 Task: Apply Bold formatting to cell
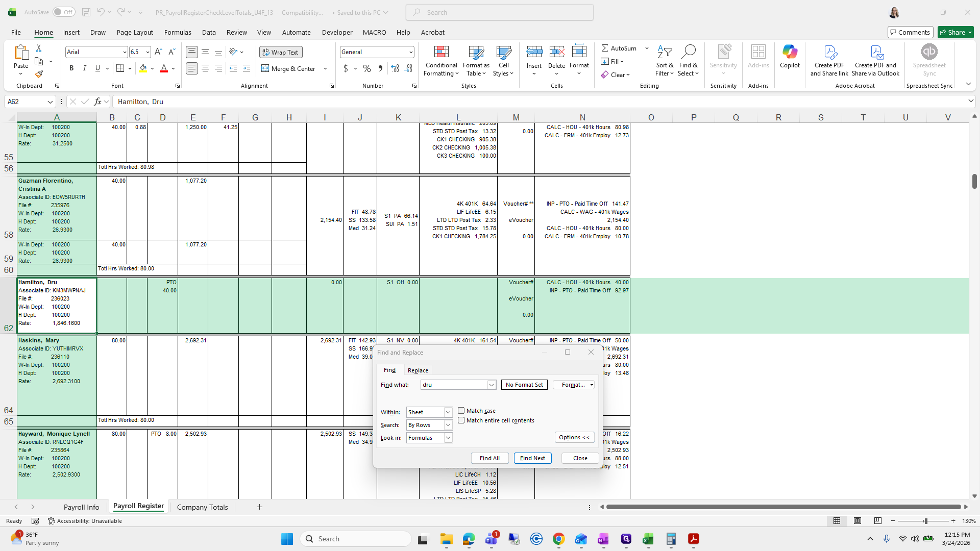[71, 68]
